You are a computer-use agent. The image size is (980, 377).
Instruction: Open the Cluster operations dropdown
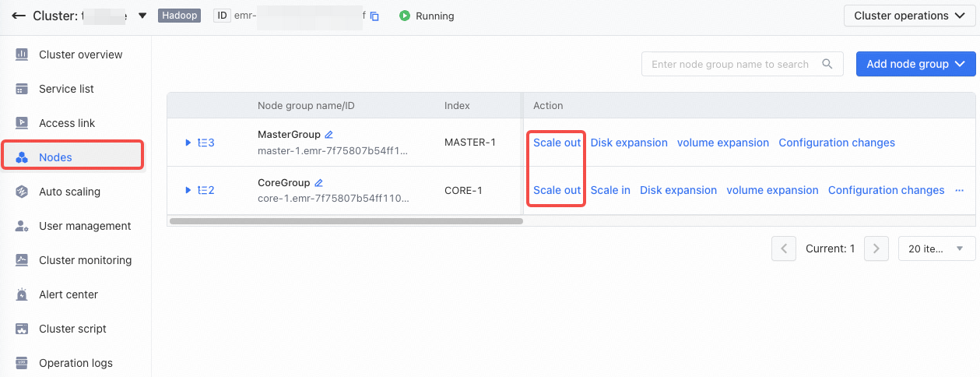click(910, 16)
